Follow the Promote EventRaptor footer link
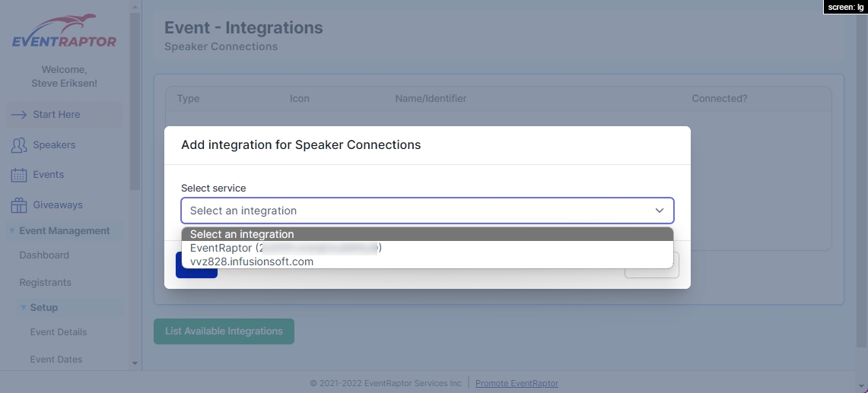Viewport: 868px width, 393px height. pos(517,383)
